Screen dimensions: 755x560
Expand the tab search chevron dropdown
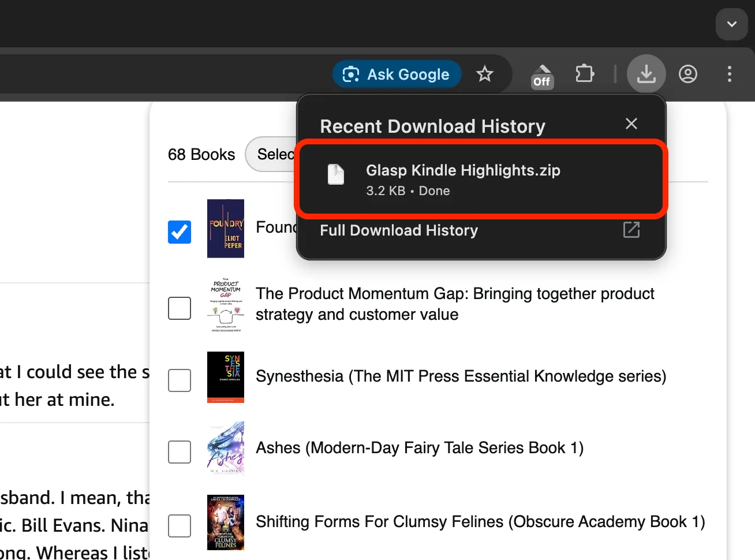pos(732,24)
